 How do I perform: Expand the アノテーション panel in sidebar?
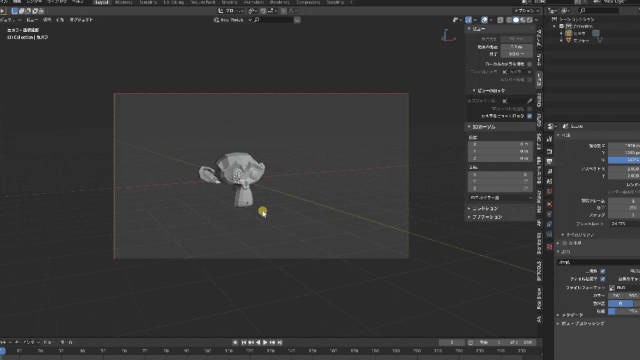[484, 217]
